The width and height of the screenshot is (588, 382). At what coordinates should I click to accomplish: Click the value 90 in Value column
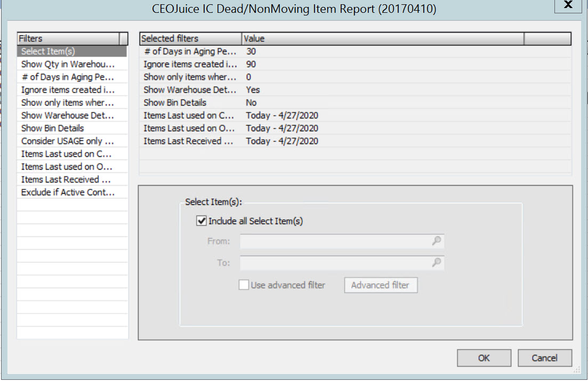[x=251, y=64]
